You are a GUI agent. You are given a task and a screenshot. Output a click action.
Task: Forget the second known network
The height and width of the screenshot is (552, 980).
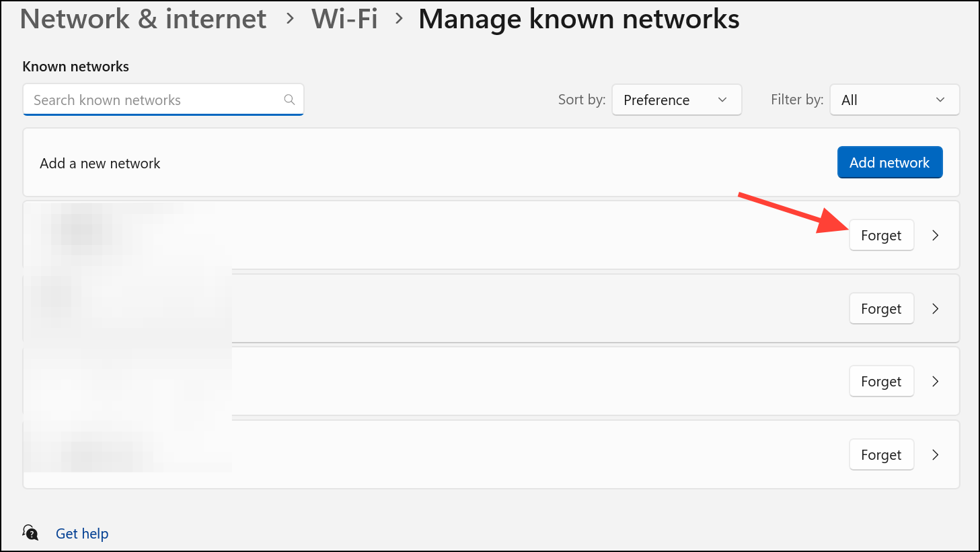(x=881, y=309)
